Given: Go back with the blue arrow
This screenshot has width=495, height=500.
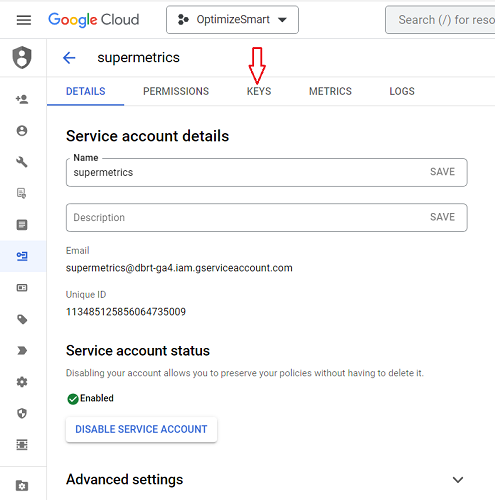Looking at the screenshot, I should click(x=69, y=58).
